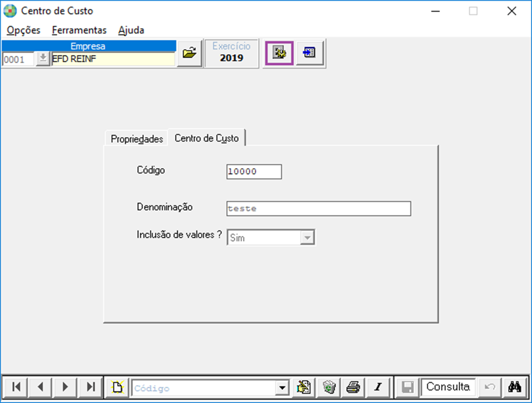Open Inclusão de valores dropdown
The height and width of the screenshot is (403, 532).
coord(307,238)
